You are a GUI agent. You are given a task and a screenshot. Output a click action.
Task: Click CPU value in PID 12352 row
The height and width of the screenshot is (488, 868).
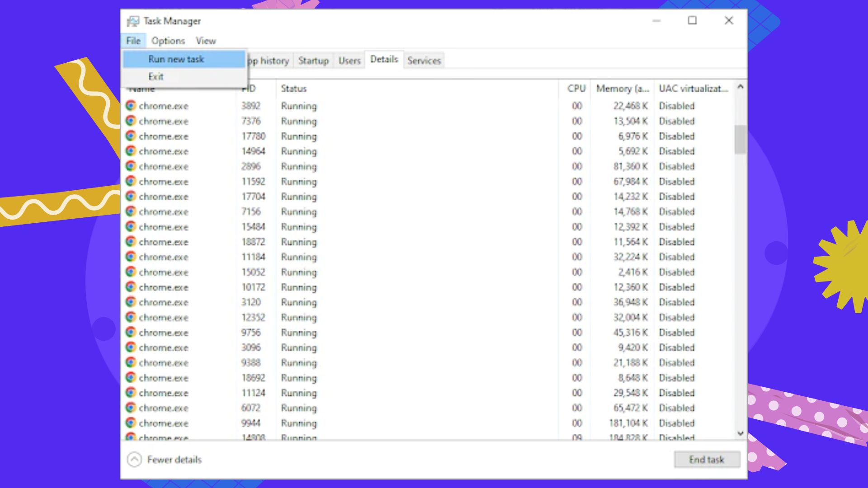pos(577,317)
